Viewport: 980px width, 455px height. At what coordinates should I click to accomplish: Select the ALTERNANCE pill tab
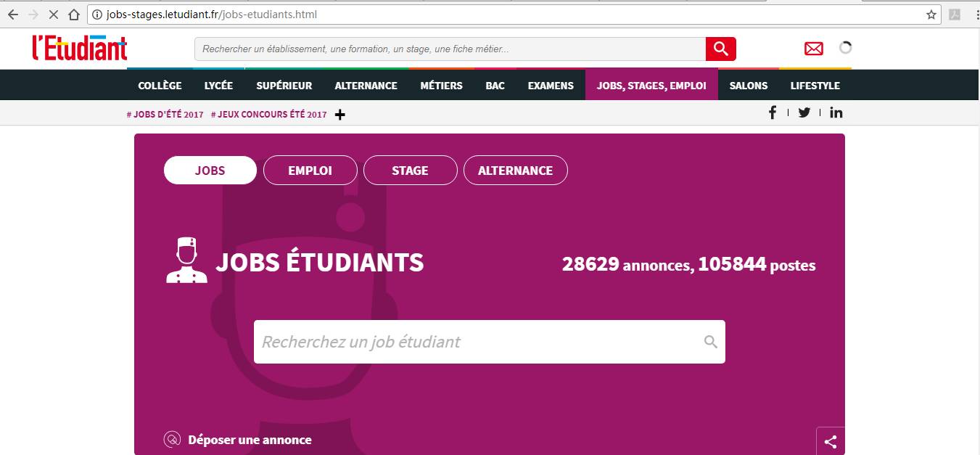515,171
